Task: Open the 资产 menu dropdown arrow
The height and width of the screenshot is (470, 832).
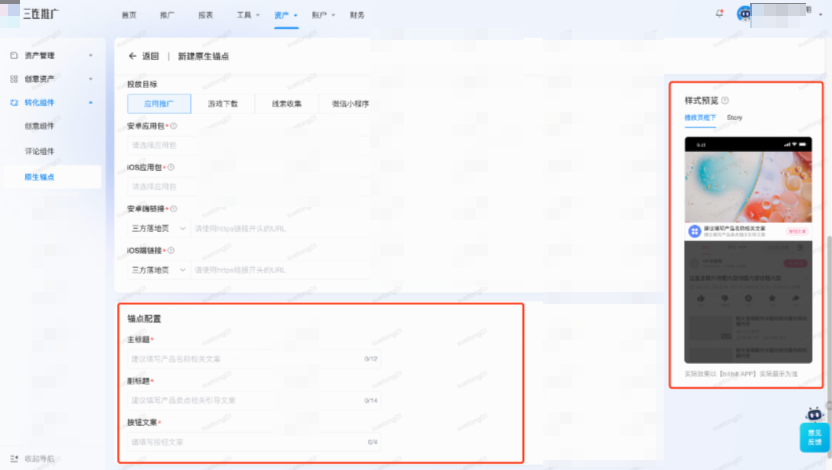Action: point(296,15)
